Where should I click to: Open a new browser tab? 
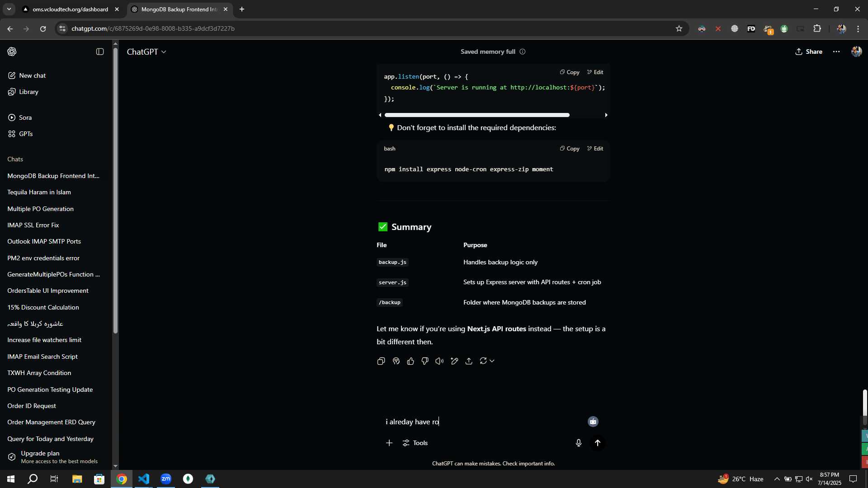pos(242,9)
